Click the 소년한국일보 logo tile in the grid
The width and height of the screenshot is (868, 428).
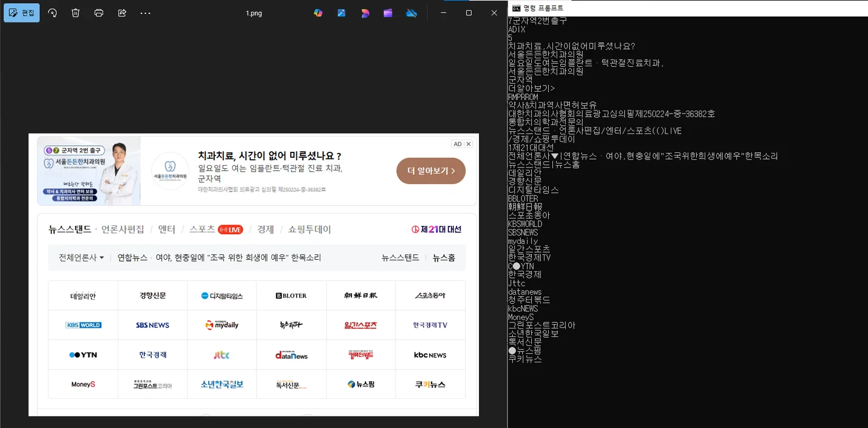click(x=222, y=384)
